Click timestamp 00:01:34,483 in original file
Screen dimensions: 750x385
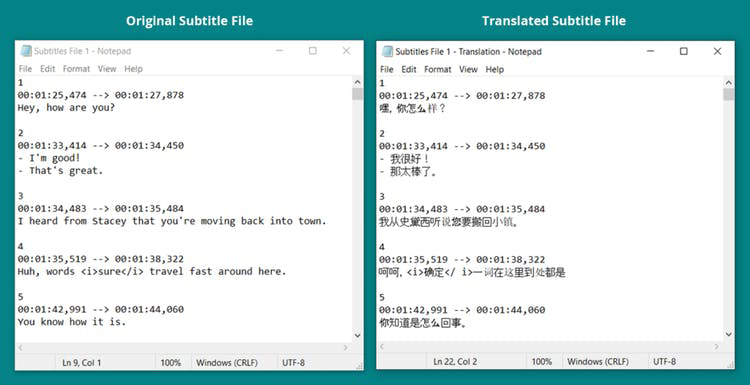52,209
